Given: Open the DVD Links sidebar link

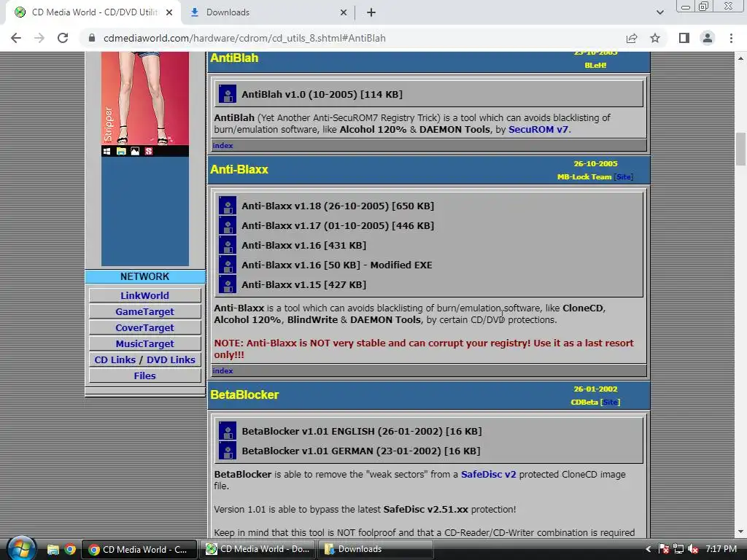Looking at the screenshot, I should 171,359.
